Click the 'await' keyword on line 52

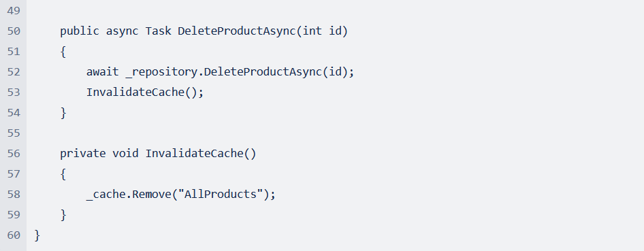[x=102, y=72]
